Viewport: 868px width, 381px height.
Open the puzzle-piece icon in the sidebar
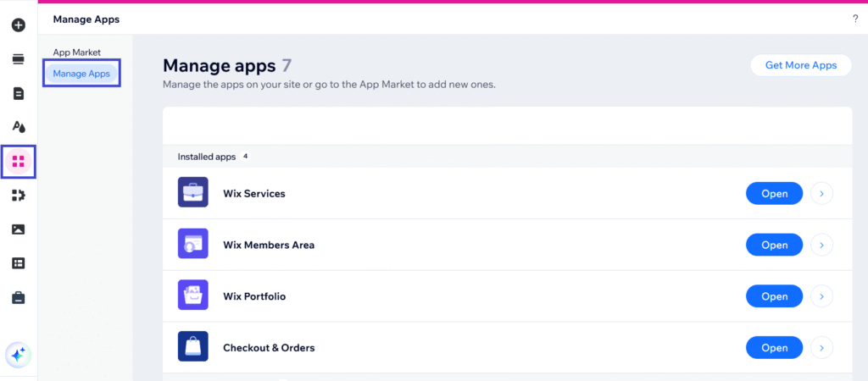click(18, 195)
